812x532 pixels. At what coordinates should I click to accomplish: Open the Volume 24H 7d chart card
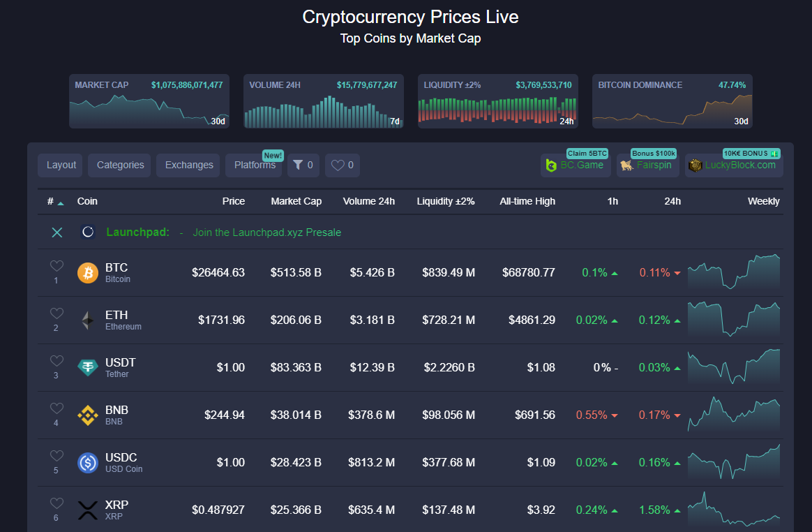click(x=324, y=101)
